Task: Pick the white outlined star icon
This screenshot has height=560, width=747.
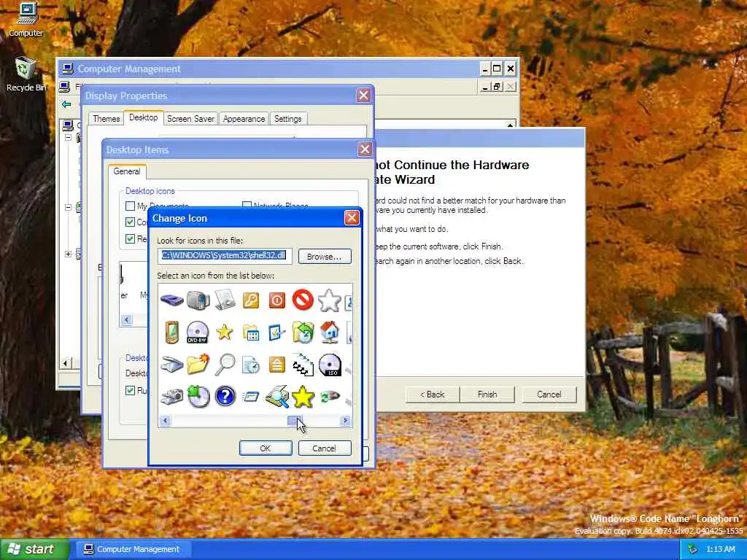Action: (329, 300)
